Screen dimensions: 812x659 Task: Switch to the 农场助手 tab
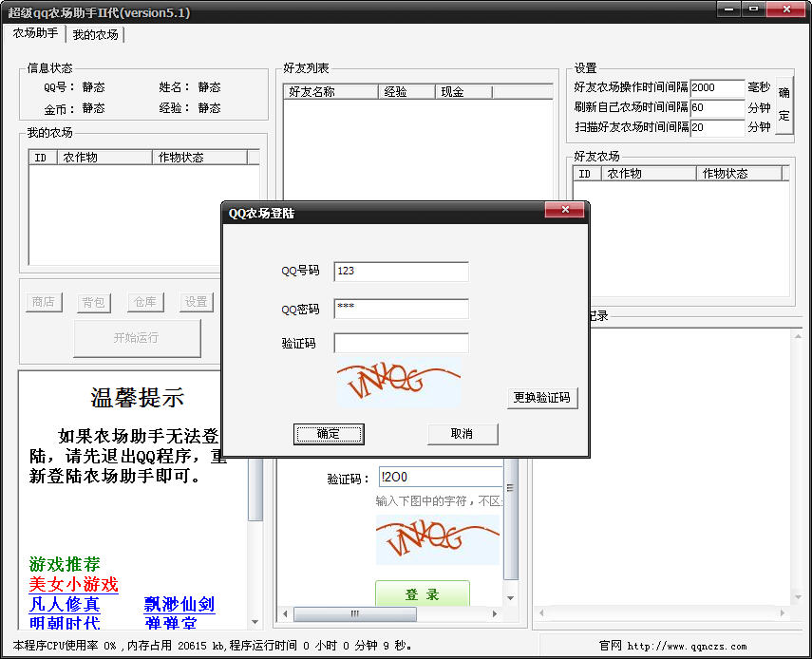click(35, 33)
